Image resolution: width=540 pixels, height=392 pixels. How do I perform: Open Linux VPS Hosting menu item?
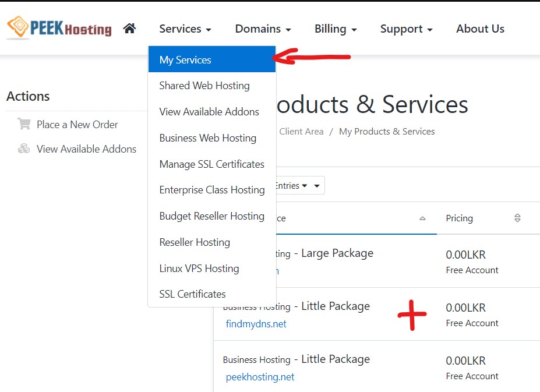coord(199,269)
